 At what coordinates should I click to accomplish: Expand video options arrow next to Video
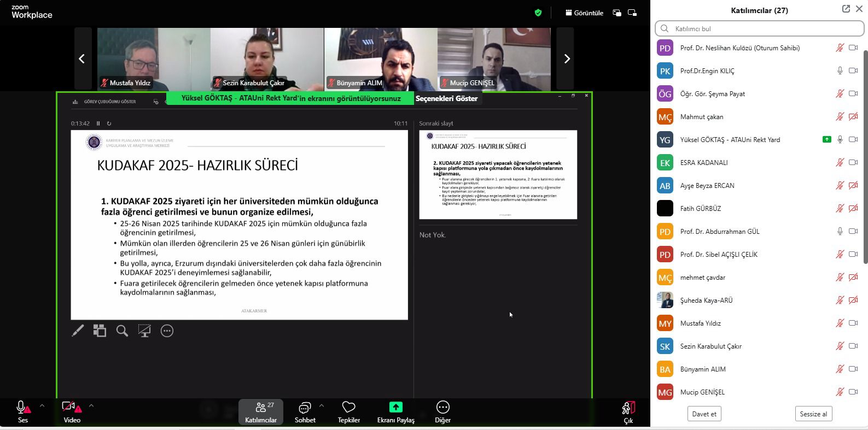pos(91,406)
